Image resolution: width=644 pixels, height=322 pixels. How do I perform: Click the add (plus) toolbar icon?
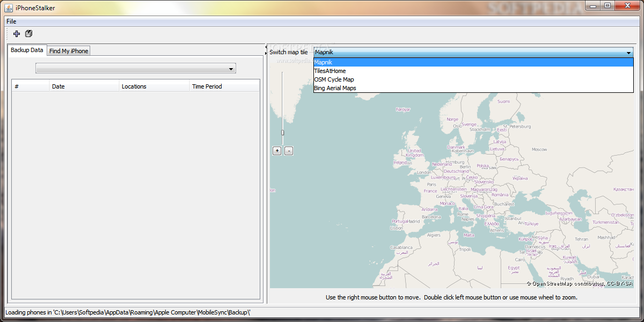[17, 34]
